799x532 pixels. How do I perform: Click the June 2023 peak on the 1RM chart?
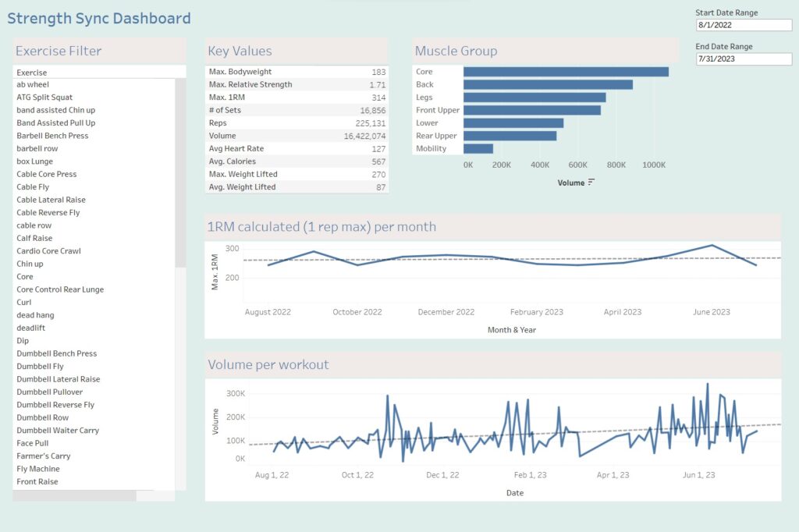tap(711, 245)
